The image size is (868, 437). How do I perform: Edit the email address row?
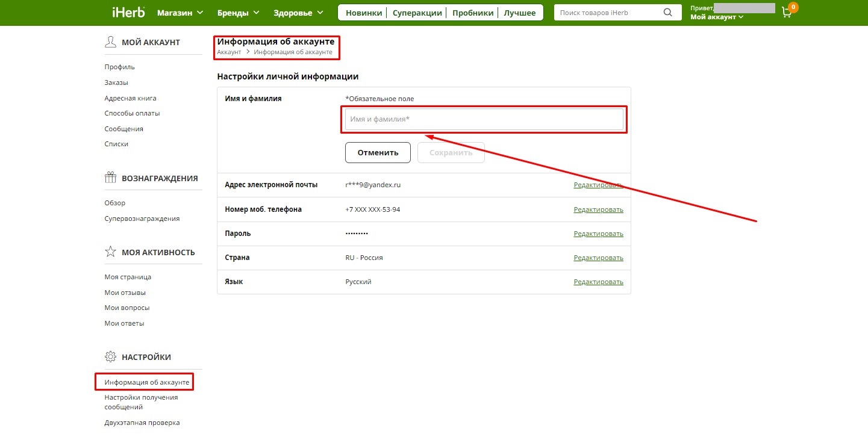coord(598,185)
